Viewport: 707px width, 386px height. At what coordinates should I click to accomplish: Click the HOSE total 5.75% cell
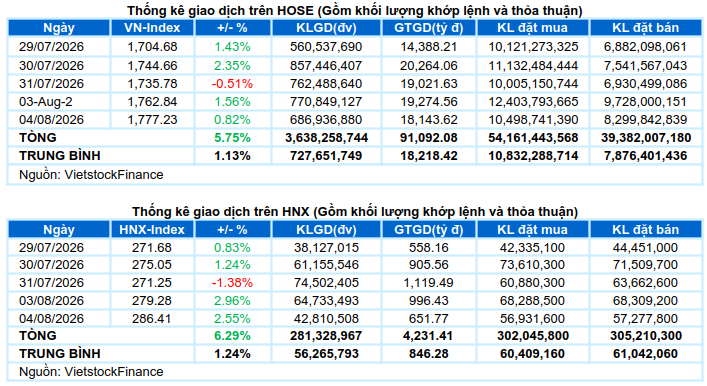[x=232, y=138]
